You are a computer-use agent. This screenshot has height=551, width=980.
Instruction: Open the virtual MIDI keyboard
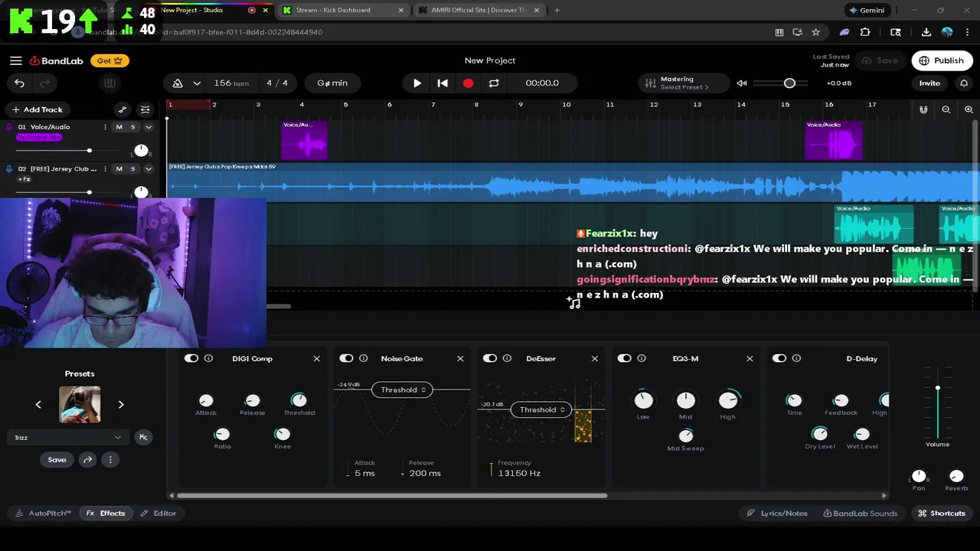(109, 83)
